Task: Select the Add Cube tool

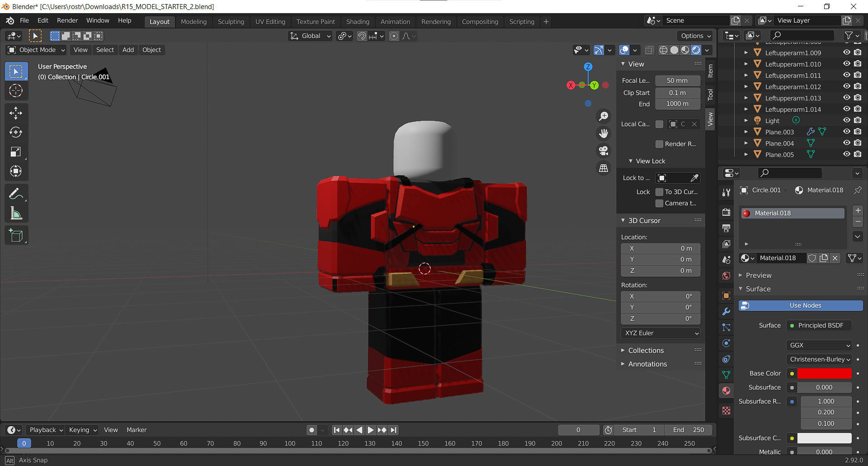Action: 16,236
